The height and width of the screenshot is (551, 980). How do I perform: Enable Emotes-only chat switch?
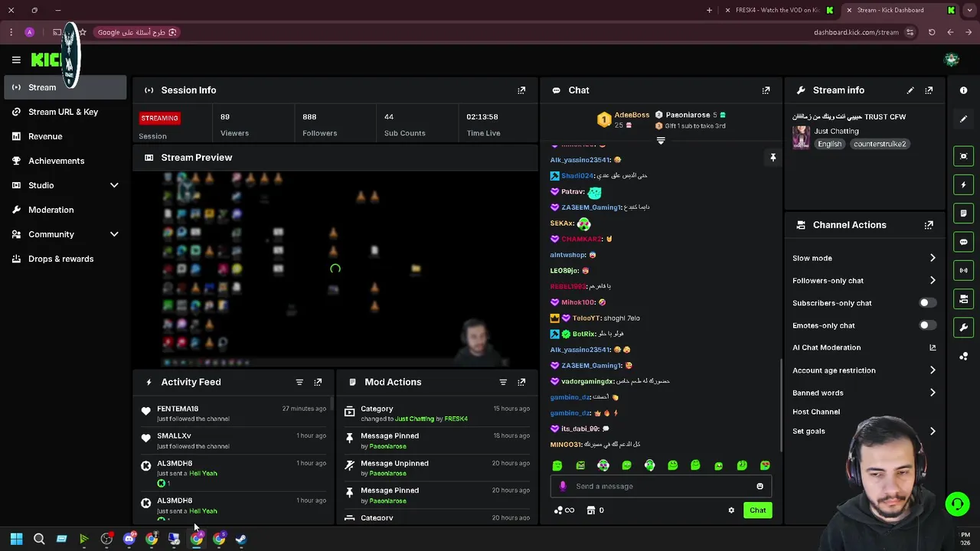(927, 325)
